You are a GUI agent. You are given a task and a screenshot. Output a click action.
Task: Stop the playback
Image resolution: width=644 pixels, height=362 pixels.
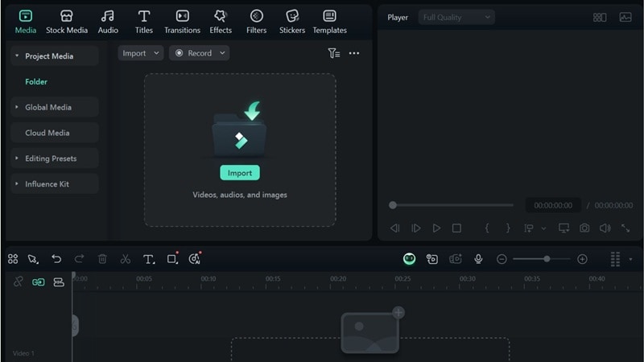pyautogui.click(x=456, y=228)
